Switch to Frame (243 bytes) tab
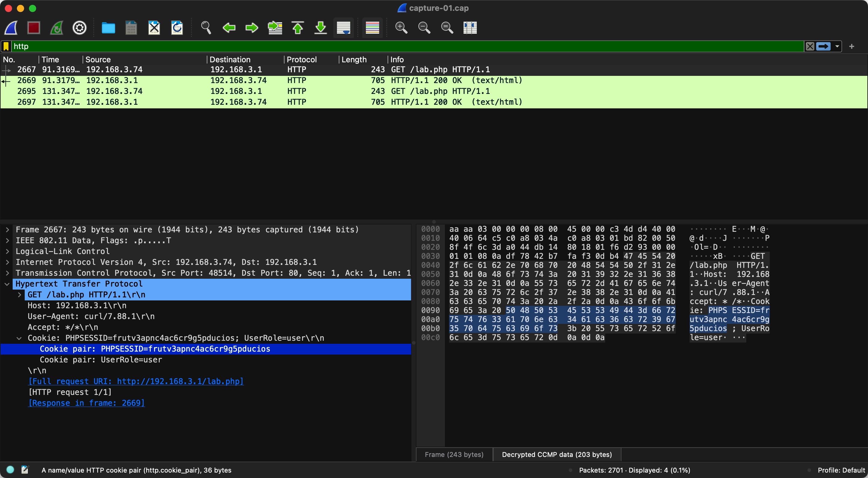 pos(454,455)
